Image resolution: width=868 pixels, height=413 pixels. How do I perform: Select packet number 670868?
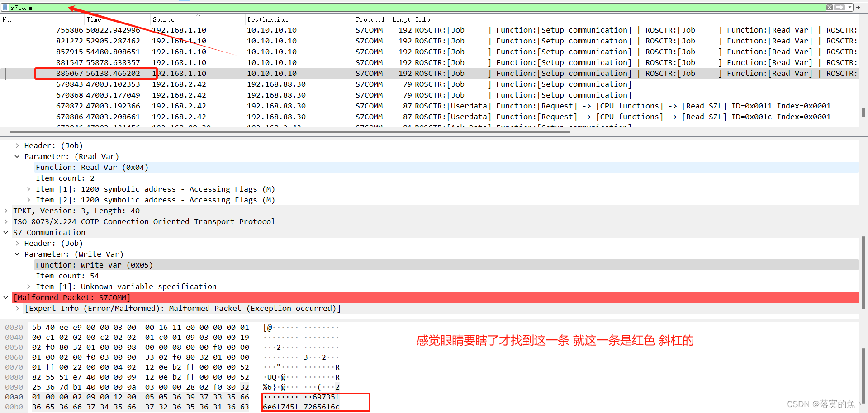(x=430, y=95)
